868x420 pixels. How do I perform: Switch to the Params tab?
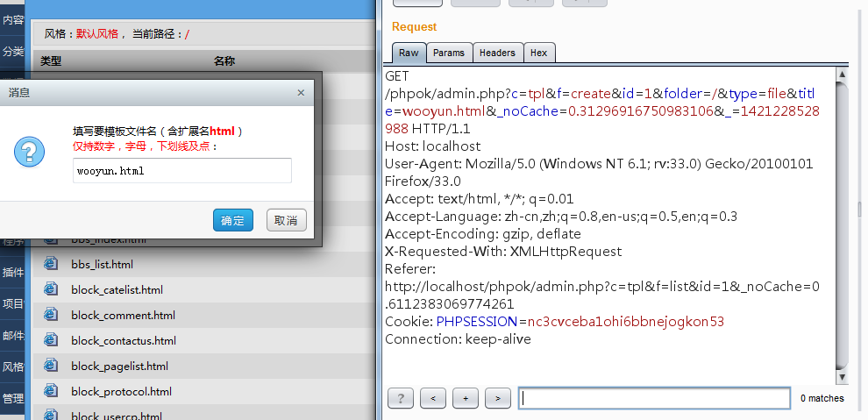[x=449, y=53]
